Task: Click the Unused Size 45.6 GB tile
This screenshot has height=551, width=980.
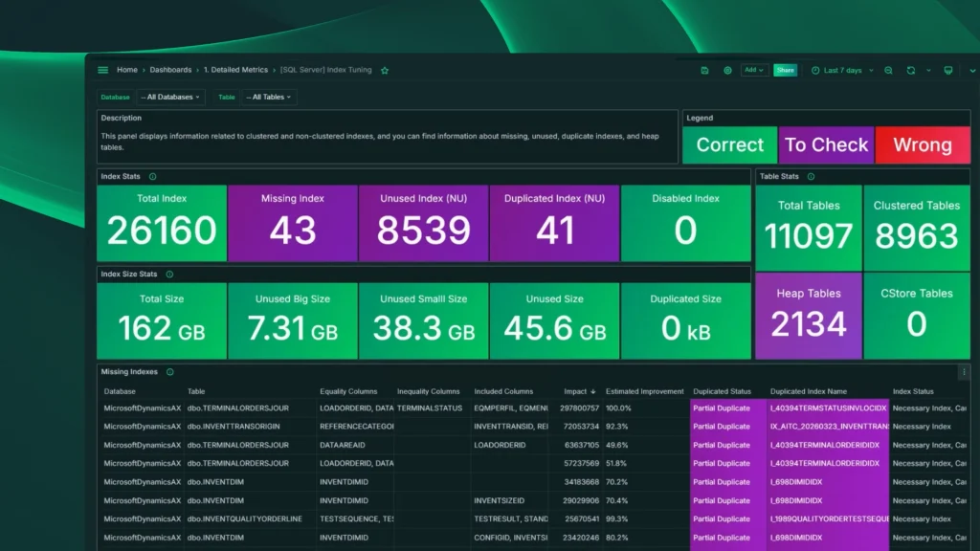Action: (554, 320)
